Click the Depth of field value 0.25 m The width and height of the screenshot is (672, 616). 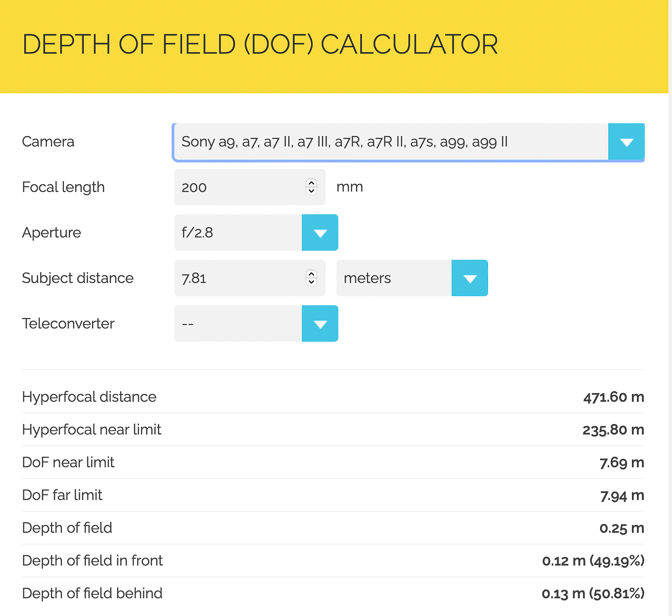622,528
